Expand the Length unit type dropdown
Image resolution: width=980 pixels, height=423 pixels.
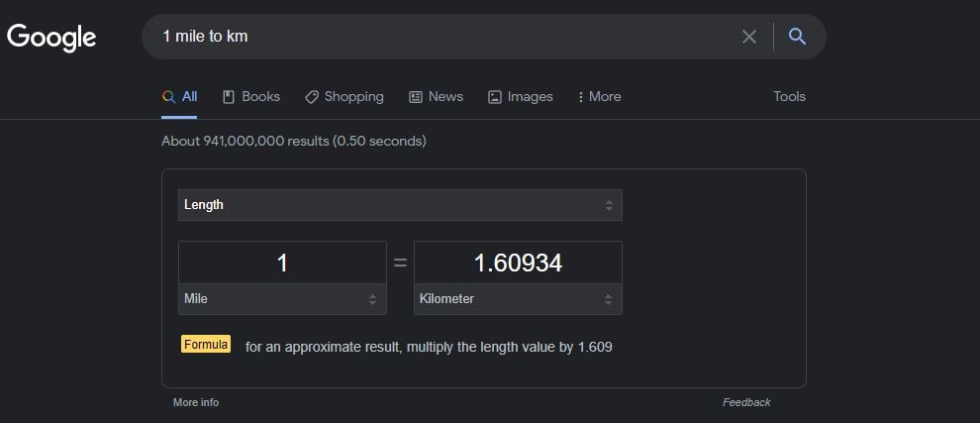click(400, 205)
